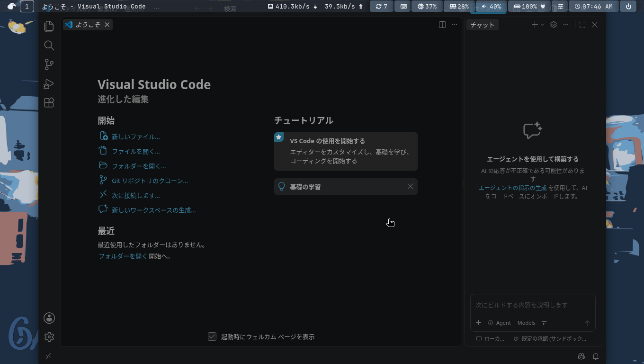Open chat settings gear in the chat panel

click(x=554, y=25)
